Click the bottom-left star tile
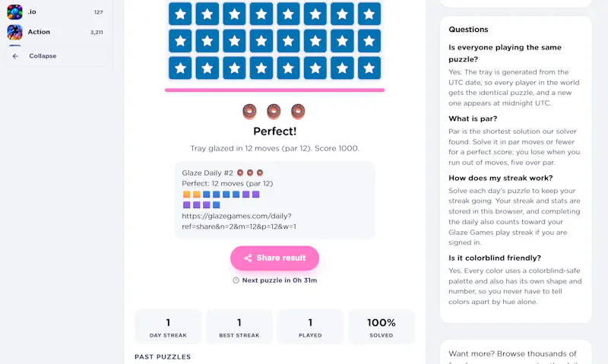608x364 pixels. pos(180,68)
